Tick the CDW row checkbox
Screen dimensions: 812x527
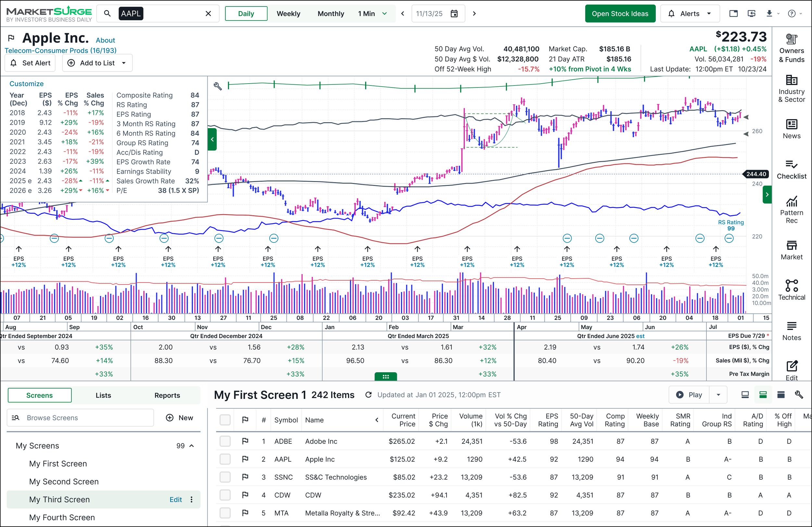225,495
